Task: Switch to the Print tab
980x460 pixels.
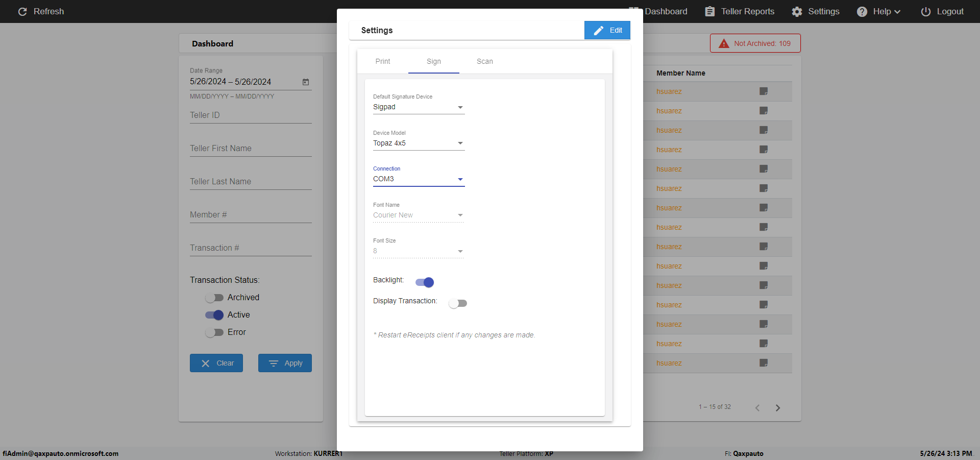Action: (383, 61)
